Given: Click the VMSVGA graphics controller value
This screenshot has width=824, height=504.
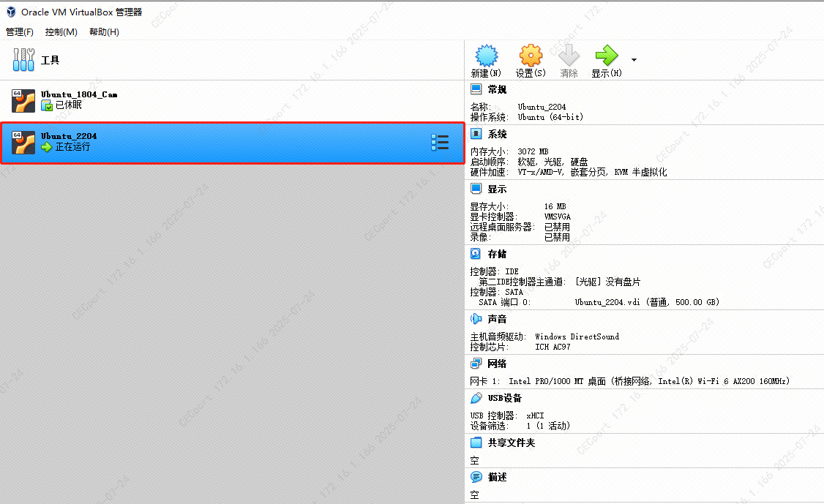Looking at the screenshot, I should point(558,217).
